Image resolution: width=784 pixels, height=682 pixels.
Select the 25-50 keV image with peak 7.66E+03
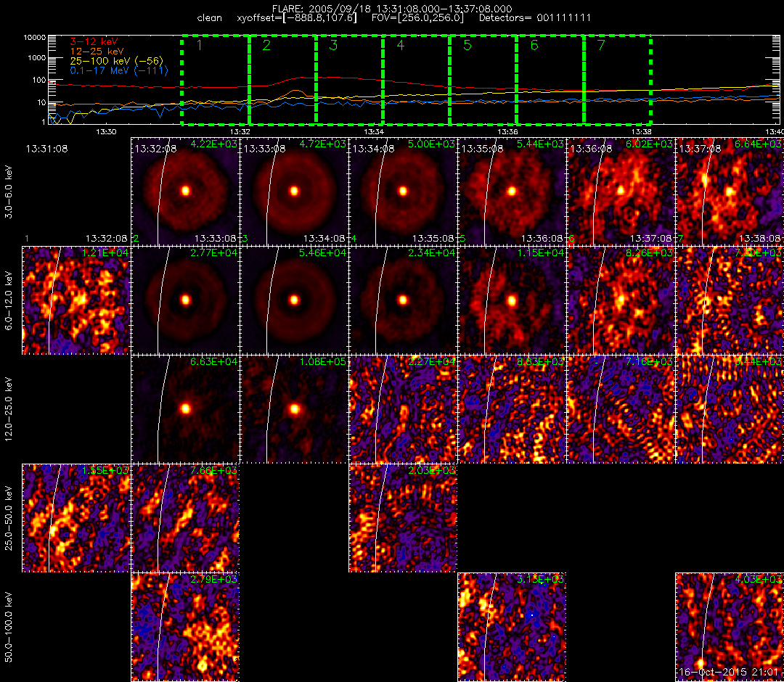tap(185, 518)
